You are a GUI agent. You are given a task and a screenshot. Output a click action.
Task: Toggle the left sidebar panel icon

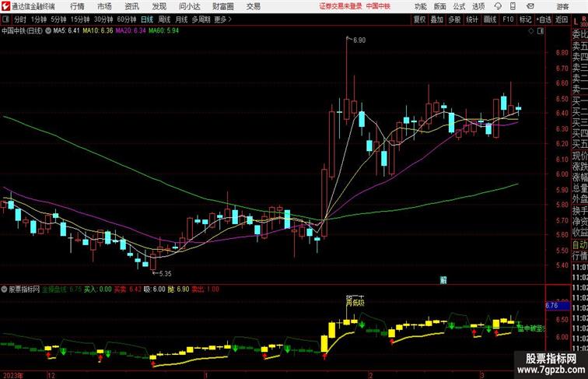5,19
